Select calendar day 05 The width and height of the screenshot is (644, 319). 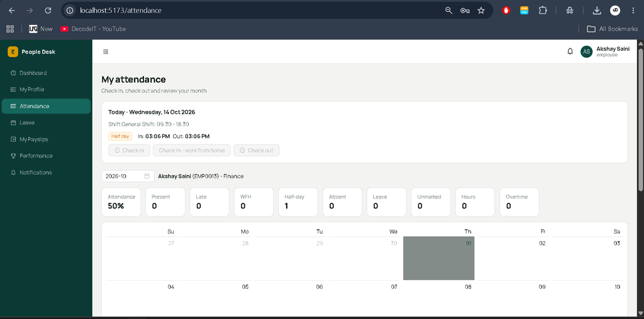click(216, 298)
